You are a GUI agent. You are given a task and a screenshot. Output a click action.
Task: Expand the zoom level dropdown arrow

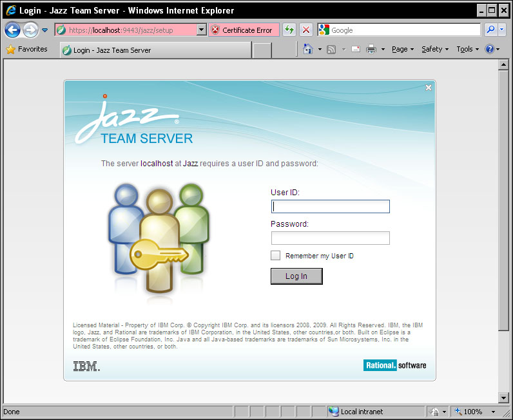coord(494,412)
